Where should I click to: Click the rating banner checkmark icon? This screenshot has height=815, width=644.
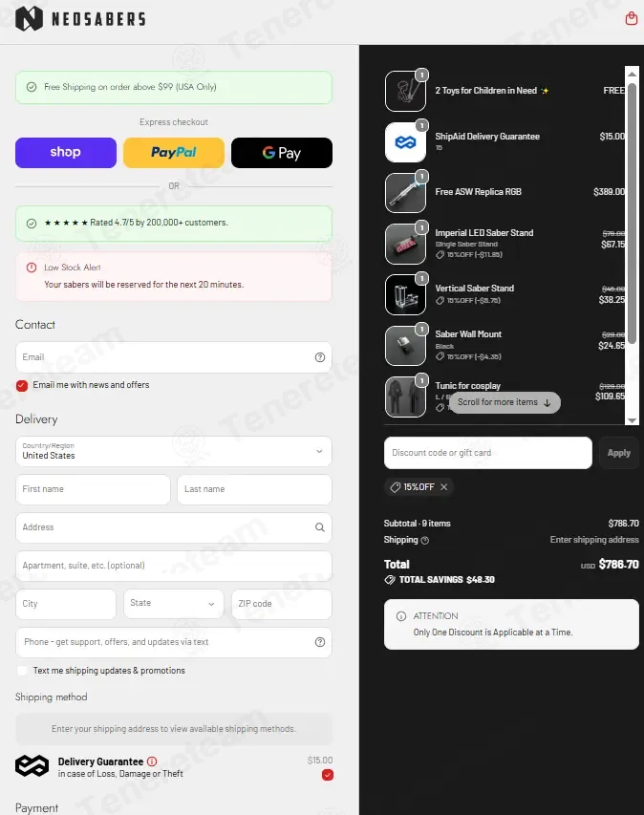click(x=32, y=223)
